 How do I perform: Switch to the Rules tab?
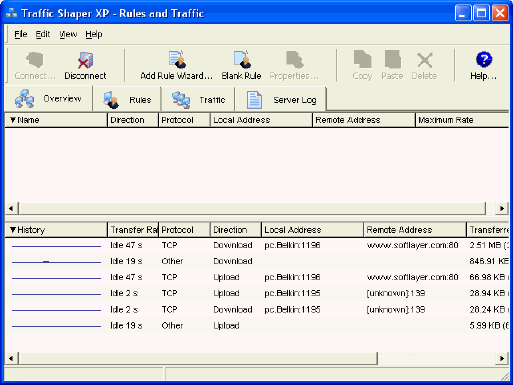(x=127, y=100)
